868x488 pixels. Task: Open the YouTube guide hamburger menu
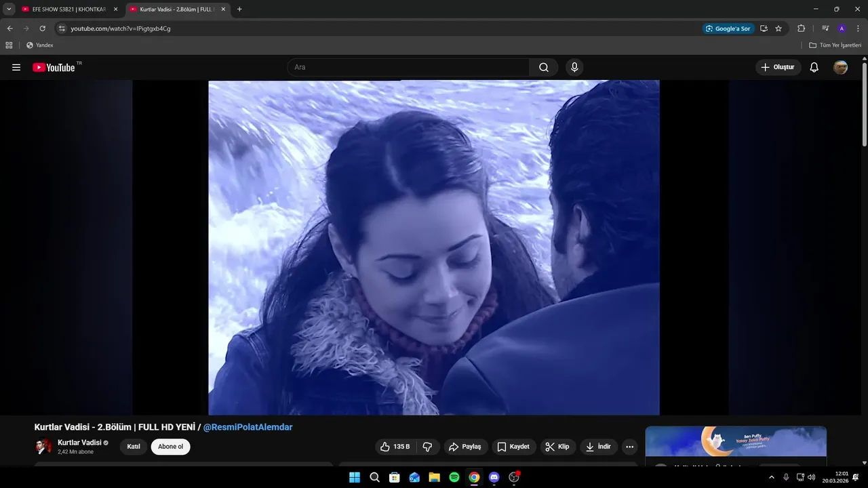pyautogui.click(x=16, y=67)
